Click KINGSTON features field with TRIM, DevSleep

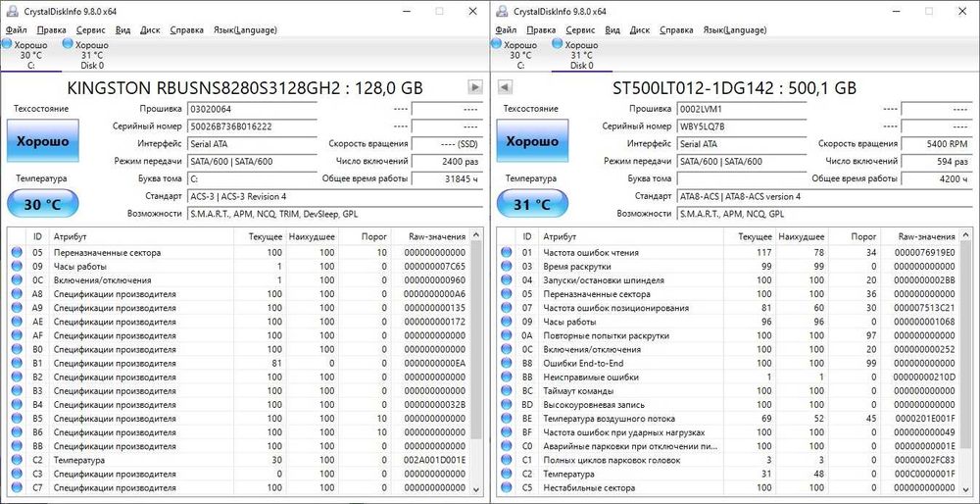pyautogui.click(x=334, y=214)
